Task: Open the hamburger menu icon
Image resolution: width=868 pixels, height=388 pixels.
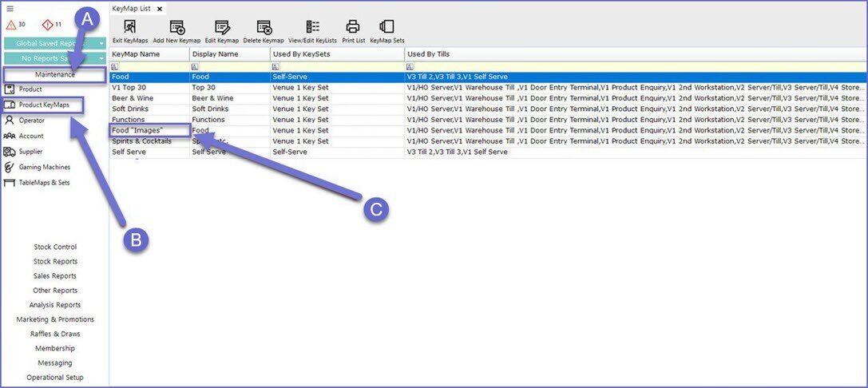Action: [x=10, y=8]
